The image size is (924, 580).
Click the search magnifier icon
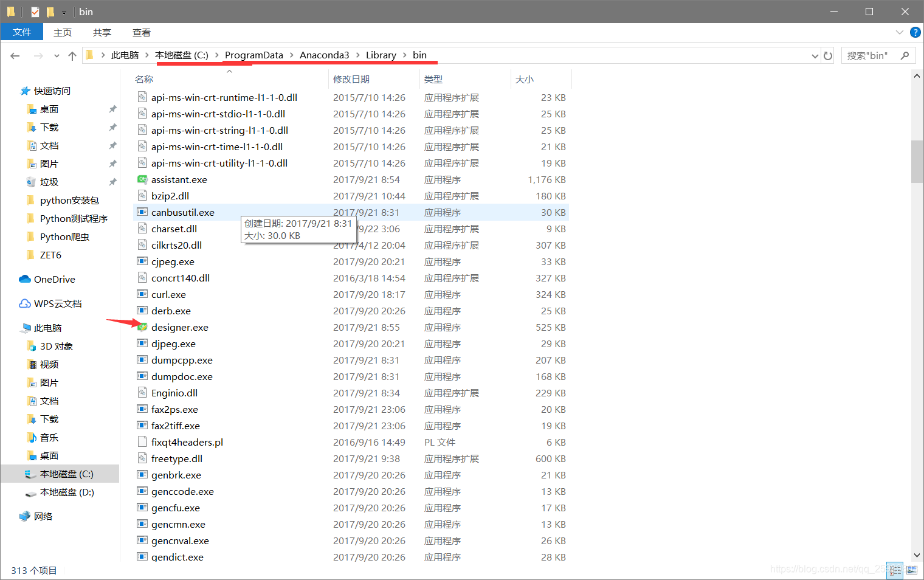pyautogui.click(x=905, y=55)
